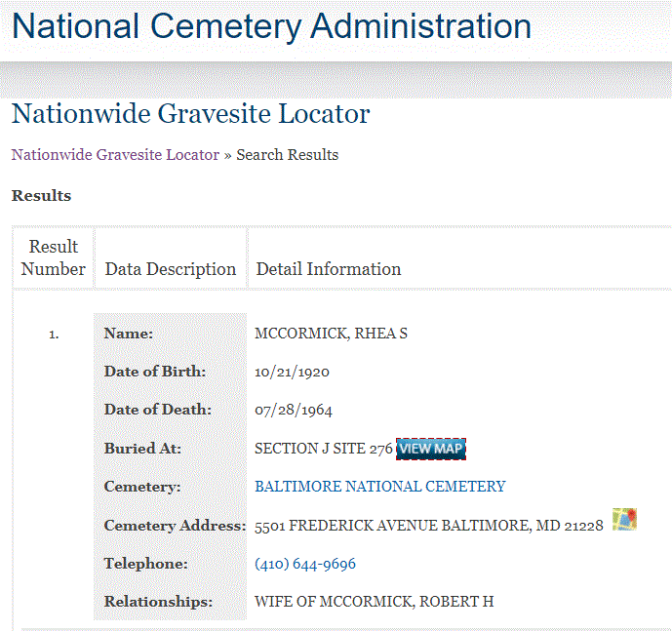Screen dimensions: 672x631
Task: Select the Detail Information column header
Action: pos(328,269)
